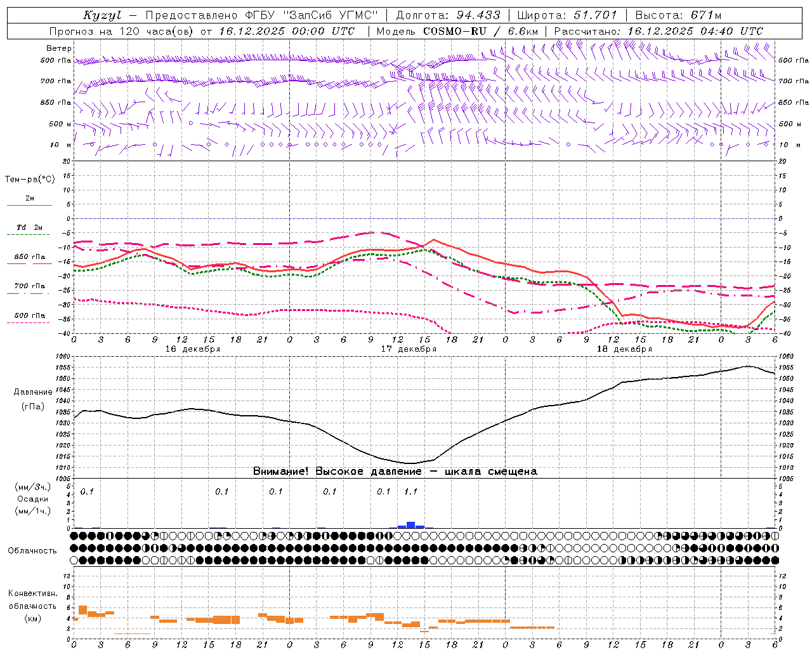The image size is (812, 650).
Task: Click the 'Модель COSMO-RU / 6.6км' label
Action: coord(457,31)
